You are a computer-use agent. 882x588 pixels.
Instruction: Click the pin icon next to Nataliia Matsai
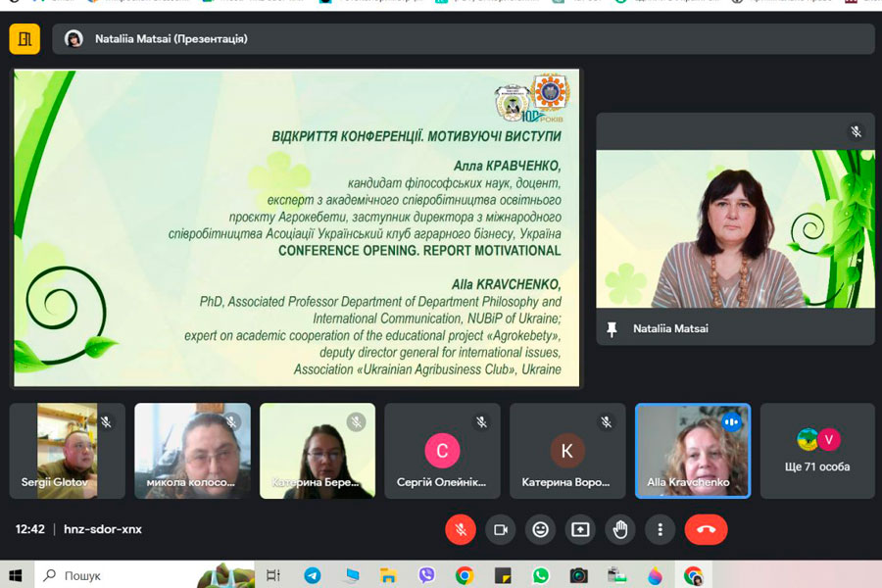coord(612,329)
